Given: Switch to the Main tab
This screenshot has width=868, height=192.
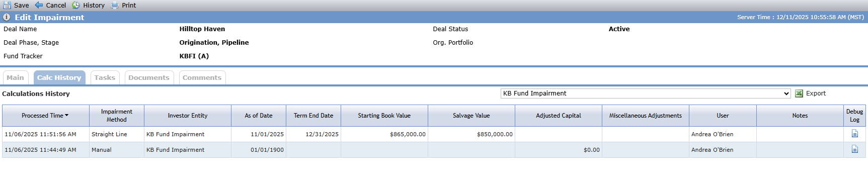Looking at the screenshot, I should [x=16, y=77].
